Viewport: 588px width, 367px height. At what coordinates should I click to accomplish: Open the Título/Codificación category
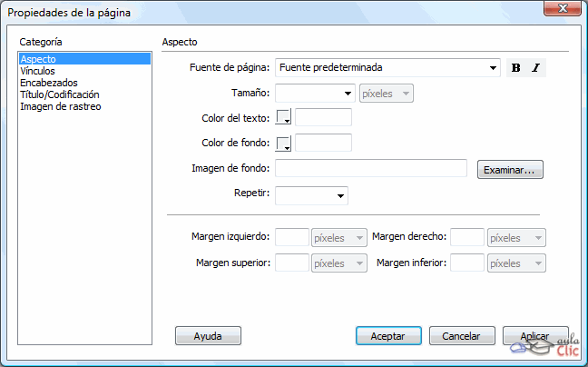[x=60, y=94]
